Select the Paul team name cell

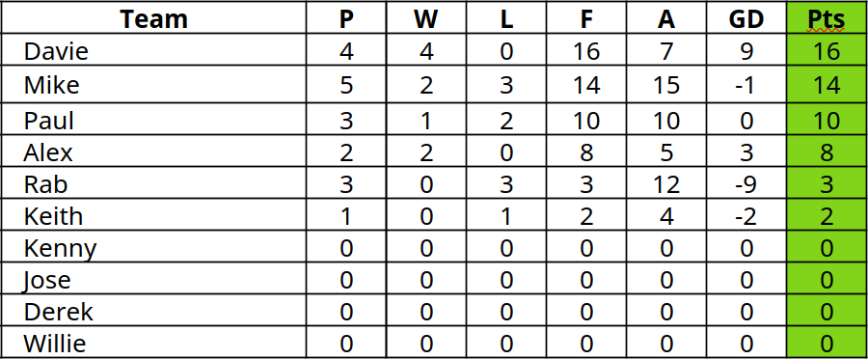153,119
